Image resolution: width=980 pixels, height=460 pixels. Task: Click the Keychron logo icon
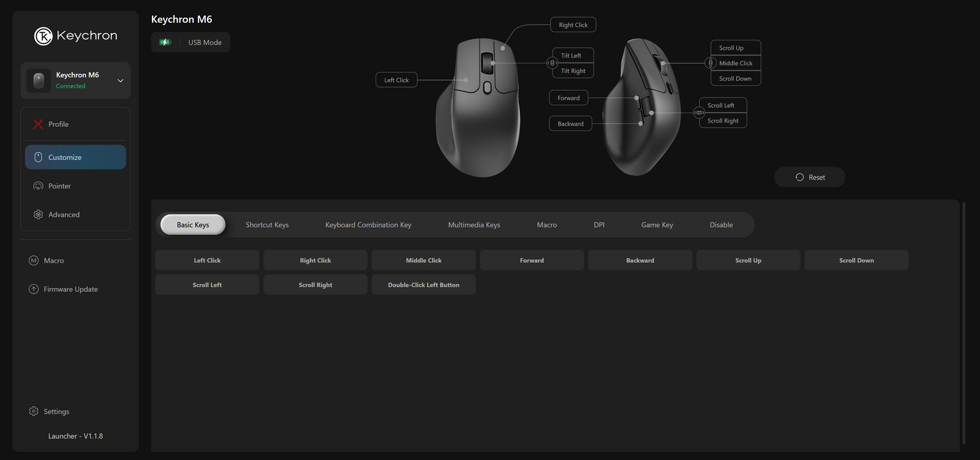click(43, 36)
